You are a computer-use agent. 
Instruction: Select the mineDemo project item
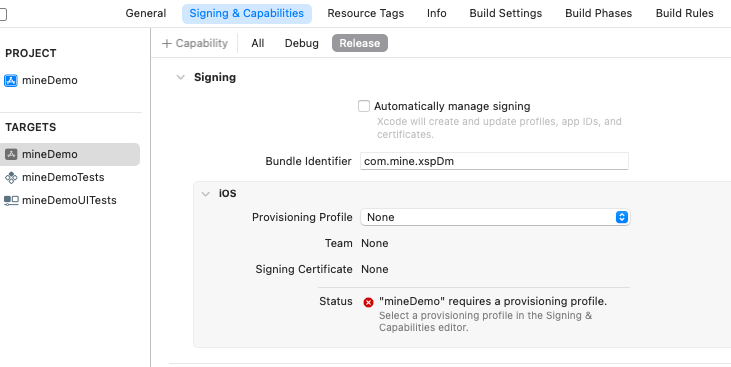tap(41, 80)
